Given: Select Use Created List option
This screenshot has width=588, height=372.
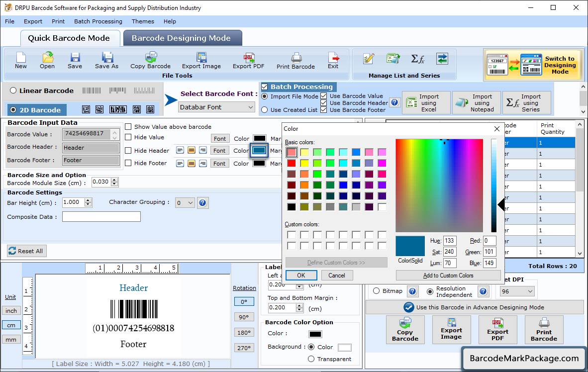Looking at the screenshot, I should 265,110.
